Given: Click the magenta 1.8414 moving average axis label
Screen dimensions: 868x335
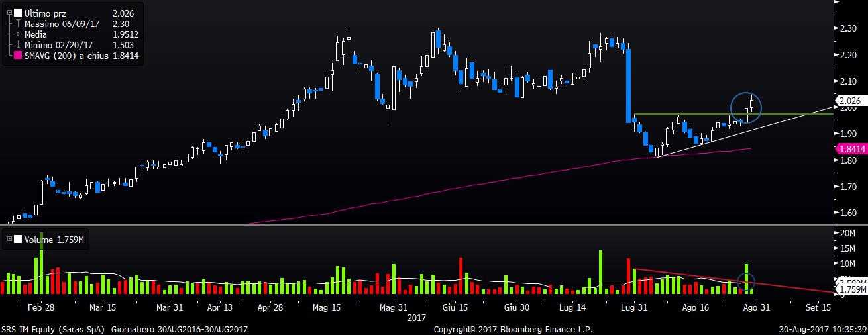Looking at the screenshot, I should click(x=851, y=150).
